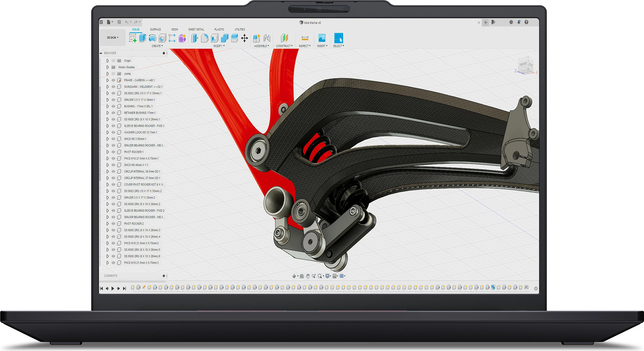Select the Extrude tool
Screen dimensions: 644x351
point(142,38)
